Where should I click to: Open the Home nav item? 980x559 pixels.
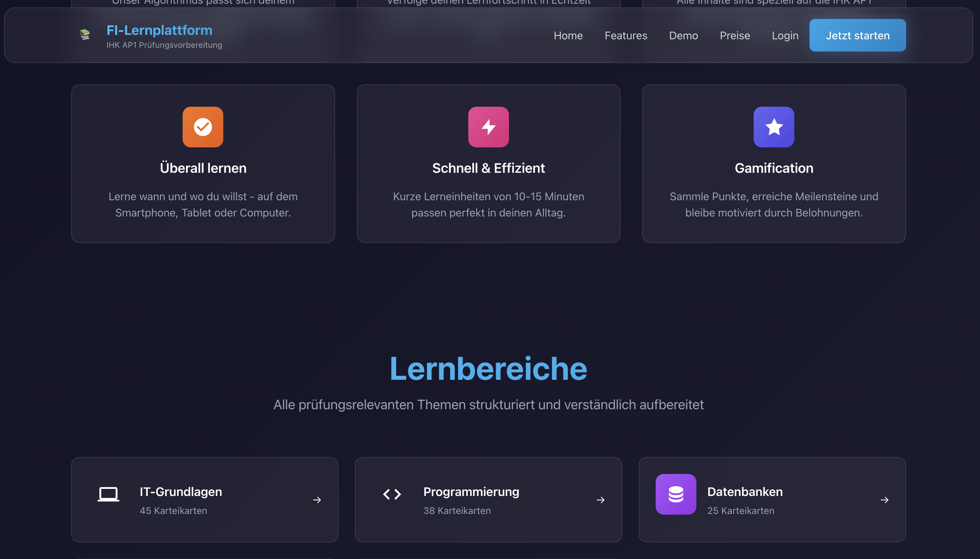pyautogui.click(x=568, y=35)
